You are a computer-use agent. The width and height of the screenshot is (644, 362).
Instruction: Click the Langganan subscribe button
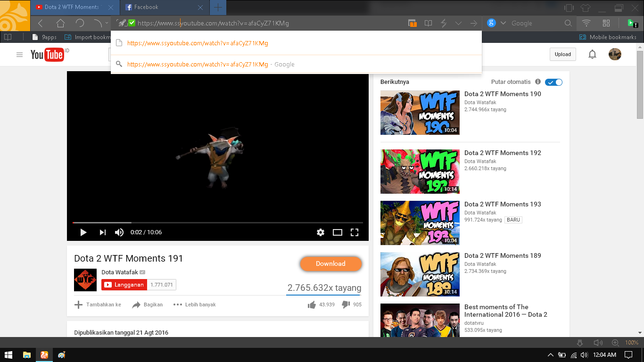[x=124, y=285]
